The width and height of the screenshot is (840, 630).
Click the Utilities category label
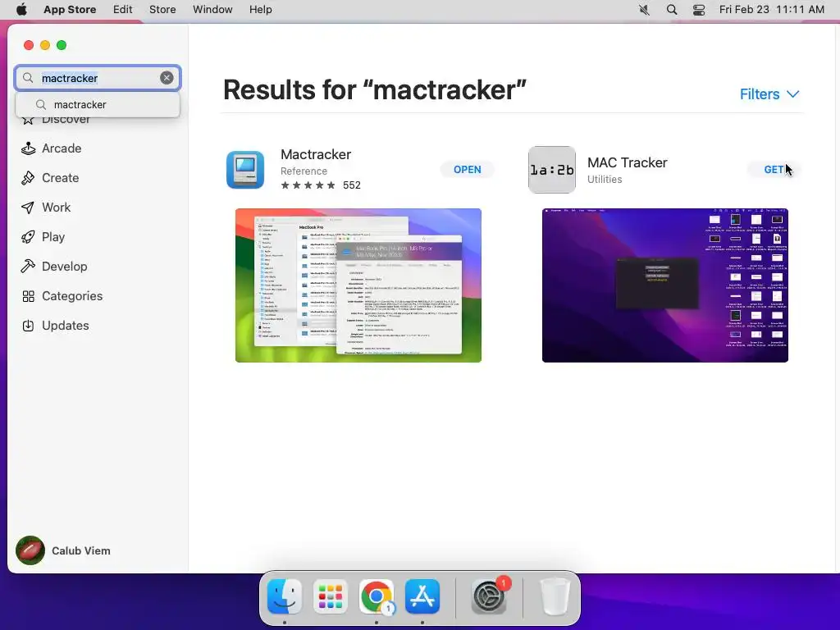(605, 180)
